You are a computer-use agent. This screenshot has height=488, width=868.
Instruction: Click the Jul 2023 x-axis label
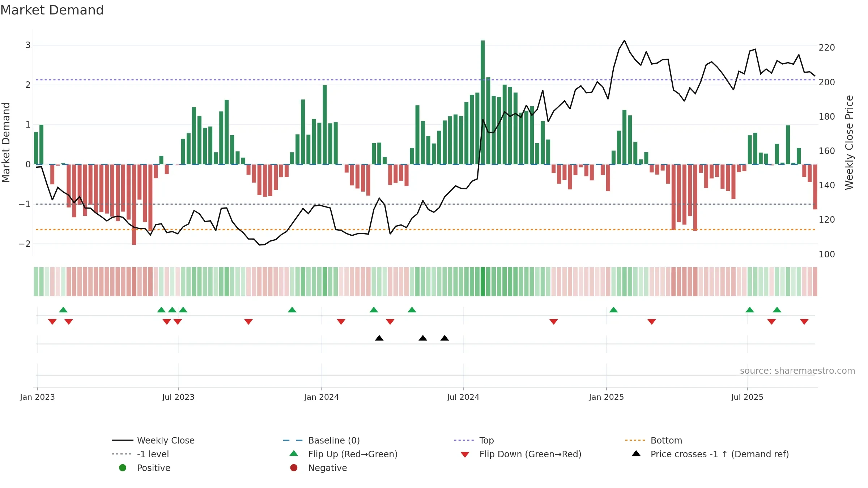(x=178, y=397)
